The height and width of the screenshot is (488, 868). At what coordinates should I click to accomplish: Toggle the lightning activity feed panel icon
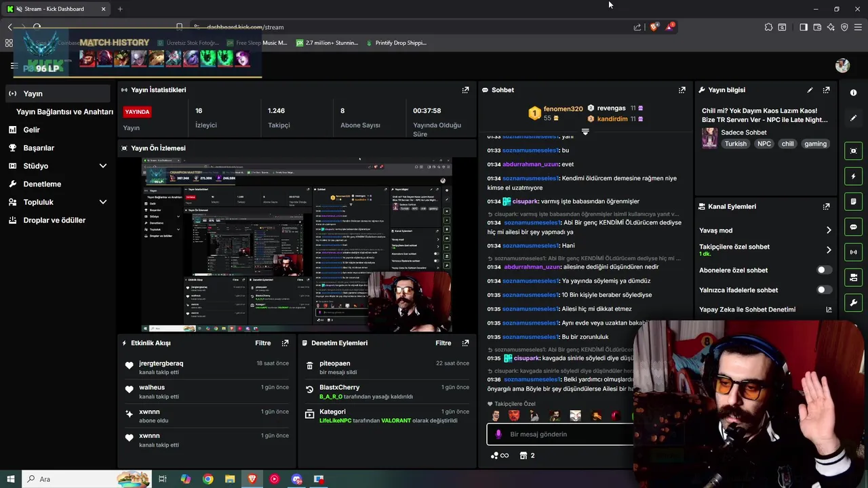[x=853, y=176]
